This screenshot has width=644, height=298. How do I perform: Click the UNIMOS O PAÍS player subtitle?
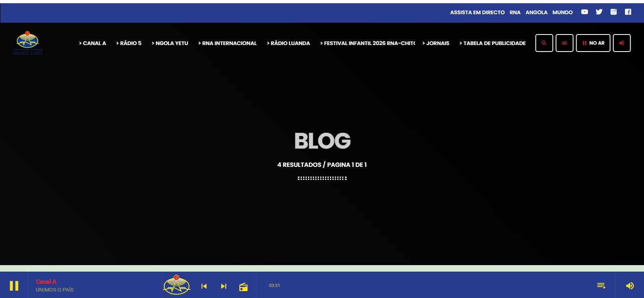click(x=55, y=290)
